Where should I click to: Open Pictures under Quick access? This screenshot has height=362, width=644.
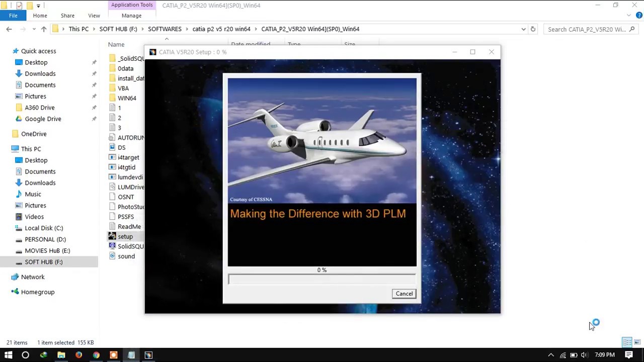coord(35,97)
